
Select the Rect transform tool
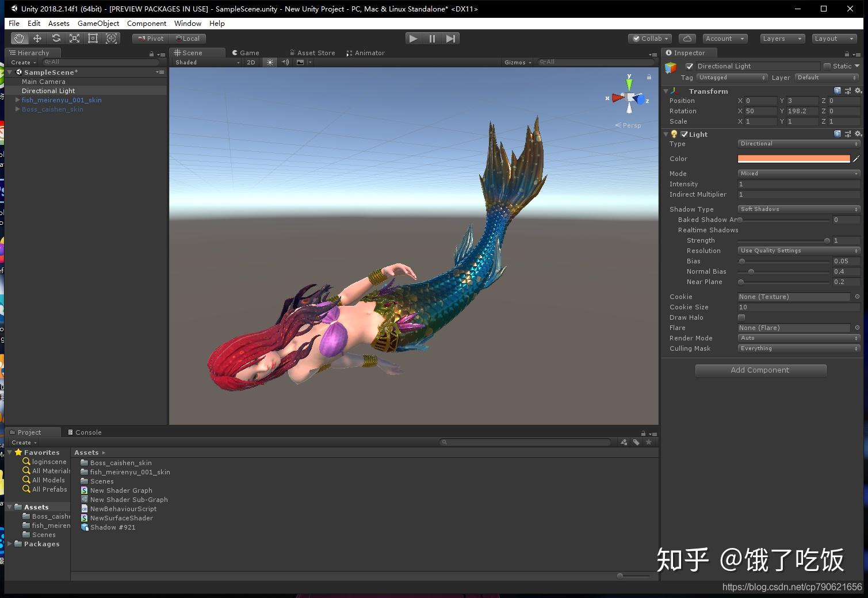click(x=93, y=38)
